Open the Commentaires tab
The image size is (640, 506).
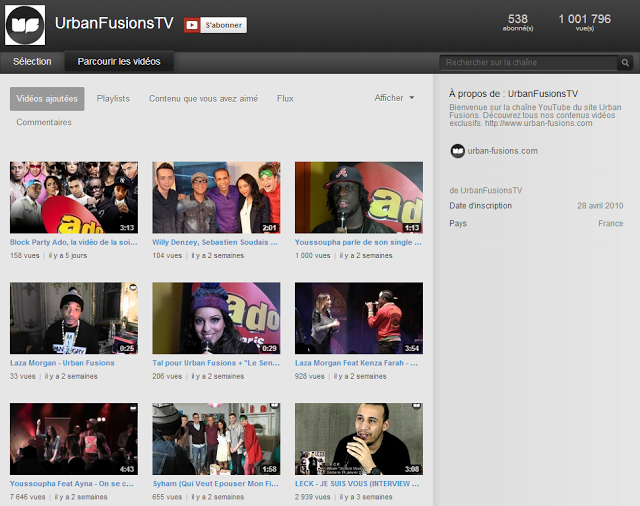(44, 122)
